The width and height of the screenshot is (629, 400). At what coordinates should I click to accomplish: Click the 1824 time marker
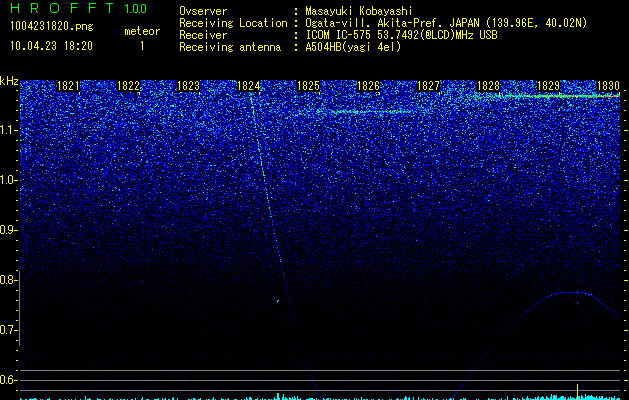click(x=249, y=86)
